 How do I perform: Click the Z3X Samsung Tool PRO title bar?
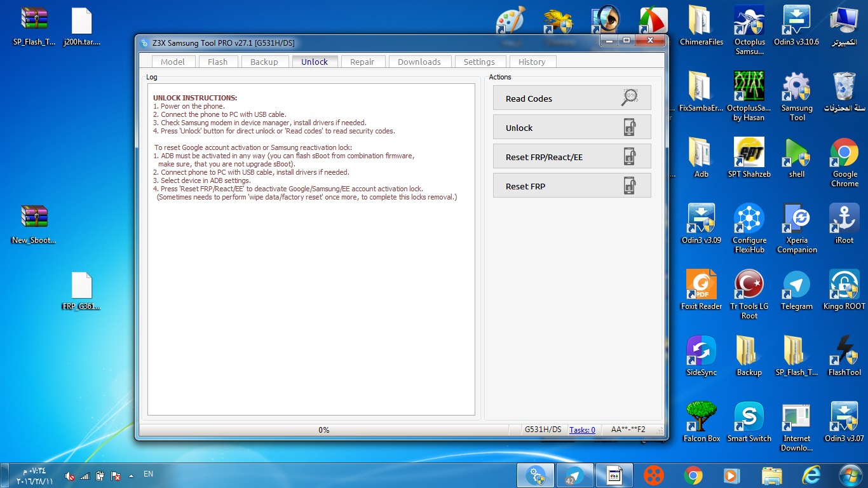(369, 43)
